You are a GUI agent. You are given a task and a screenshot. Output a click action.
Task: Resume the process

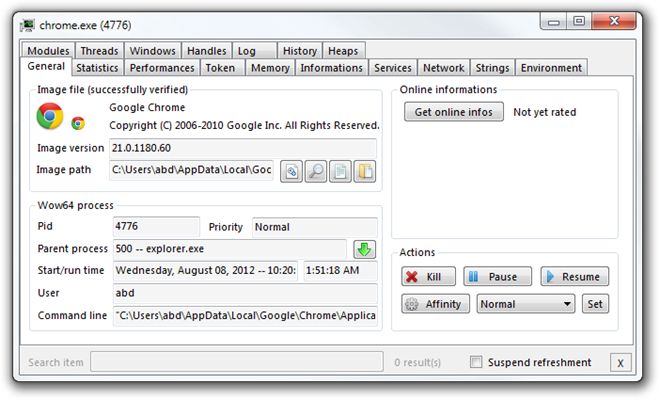[575, 277]
